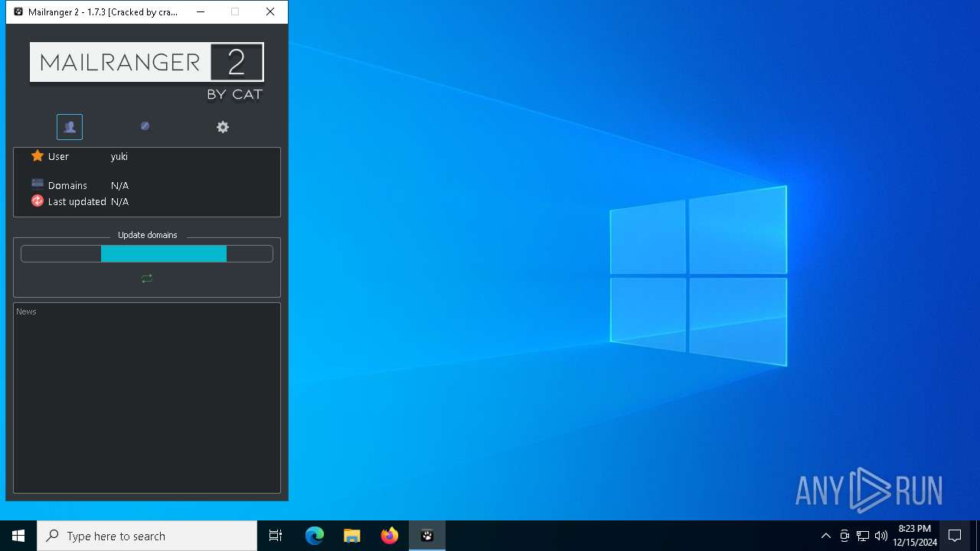Open the taskbar clock and date

point(915,536)
